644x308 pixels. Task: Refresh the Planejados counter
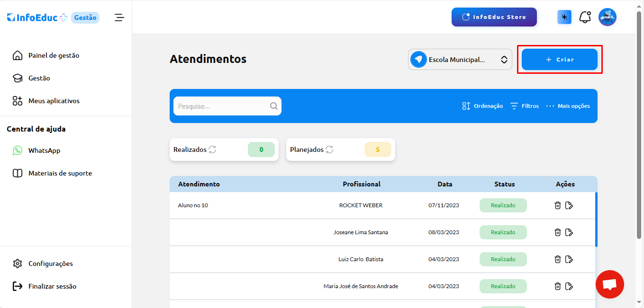point(329,150)
